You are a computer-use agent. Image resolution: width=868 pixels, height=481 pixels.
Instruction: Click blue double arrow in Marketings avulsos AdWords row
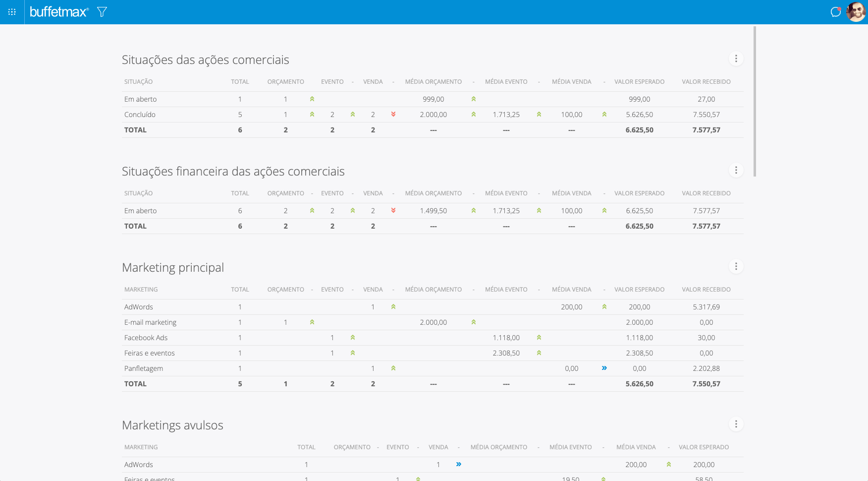tap(459, 464)
